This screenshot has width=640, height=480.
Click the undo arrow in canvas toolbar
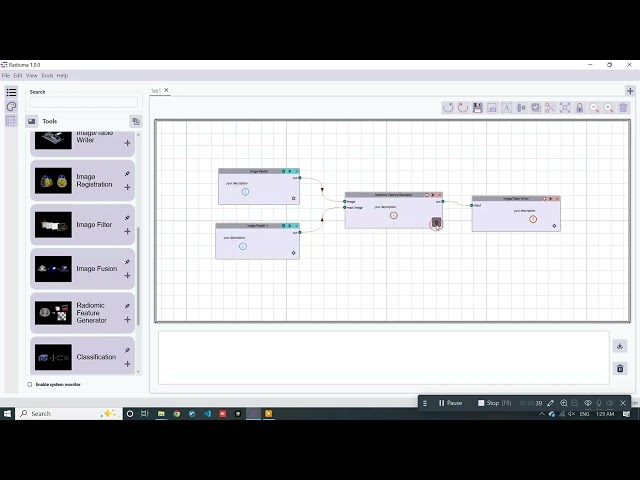coord(448,108)
